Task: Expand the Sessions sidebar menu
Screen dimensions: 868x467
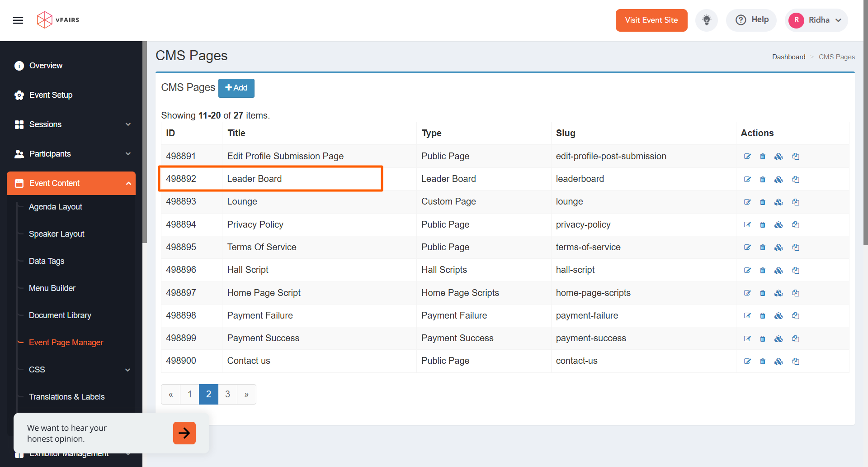Action: 72,124
